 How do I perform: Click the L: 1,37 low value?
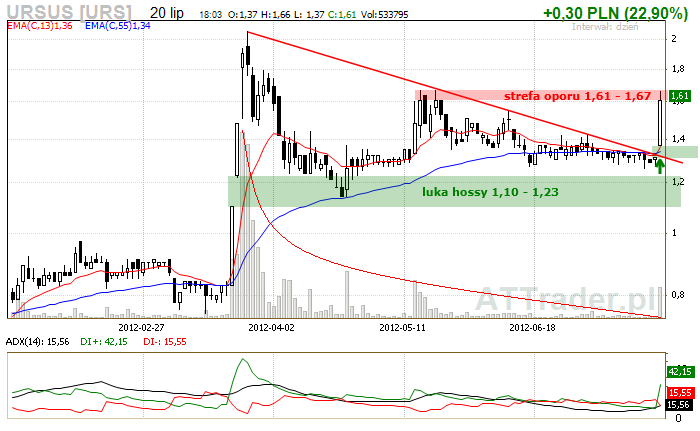[309, 15]
